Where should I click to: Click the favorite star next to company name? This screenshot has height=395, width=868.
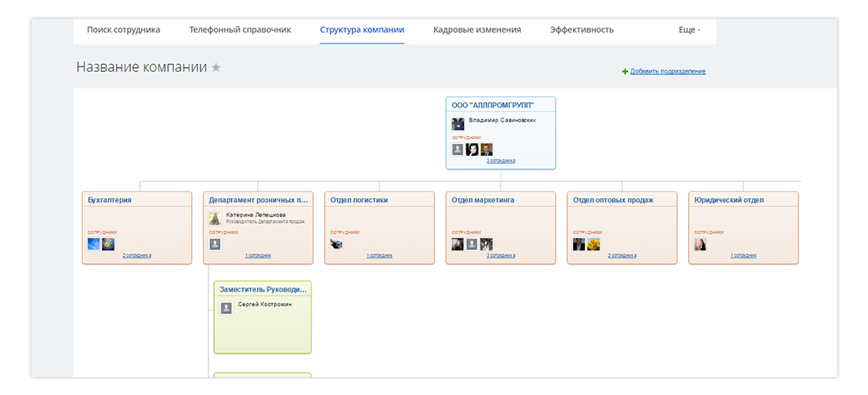tap(216, 68)
